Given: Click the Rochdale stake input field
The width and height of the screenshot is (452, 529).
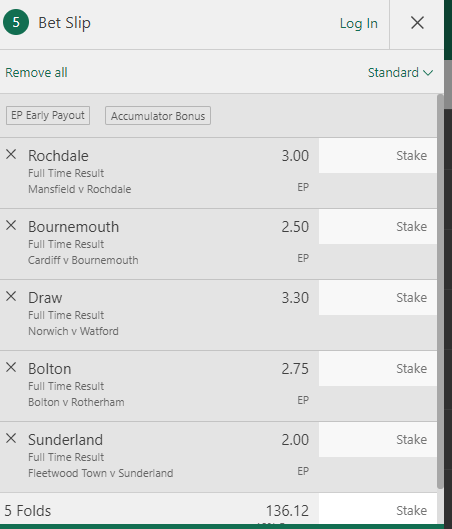Looking at the screenshot, I should pyautogui.click(x=378, y=156).
